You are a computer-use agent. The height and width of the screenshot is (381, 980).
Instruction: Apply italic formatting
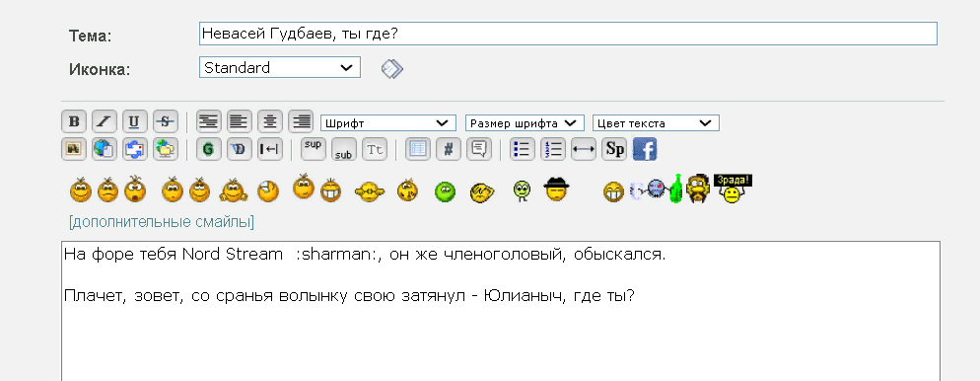(105, 121)
